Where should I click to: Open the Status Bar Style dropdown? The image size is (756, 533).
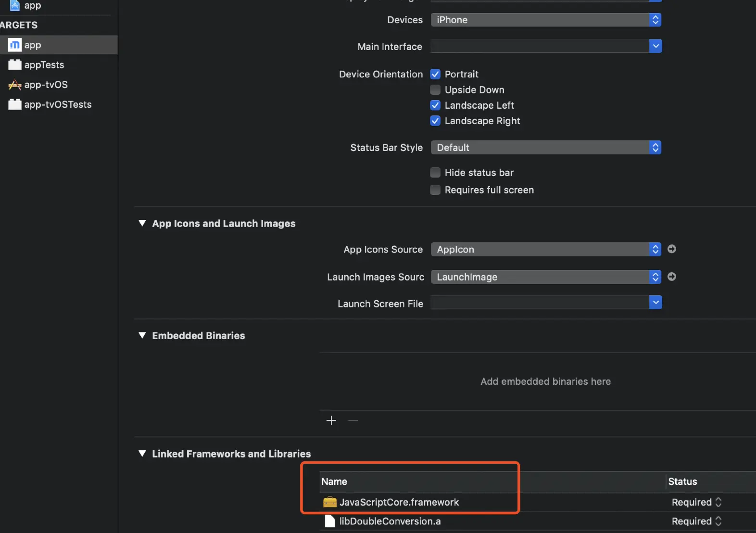[546, 148]
